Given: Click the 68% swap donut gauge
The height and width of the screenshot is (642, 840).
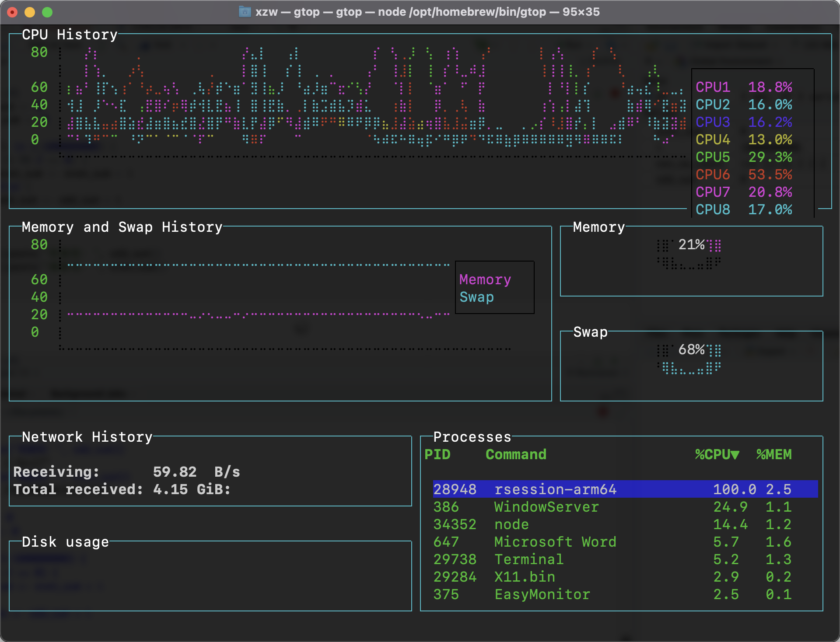Looking at the screenshot, I should pos(689,358).
